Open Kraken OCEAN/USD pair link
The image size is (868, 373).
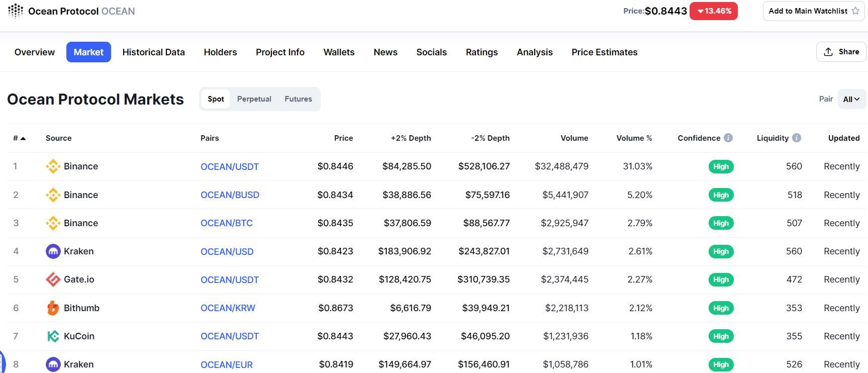(227, 252)
